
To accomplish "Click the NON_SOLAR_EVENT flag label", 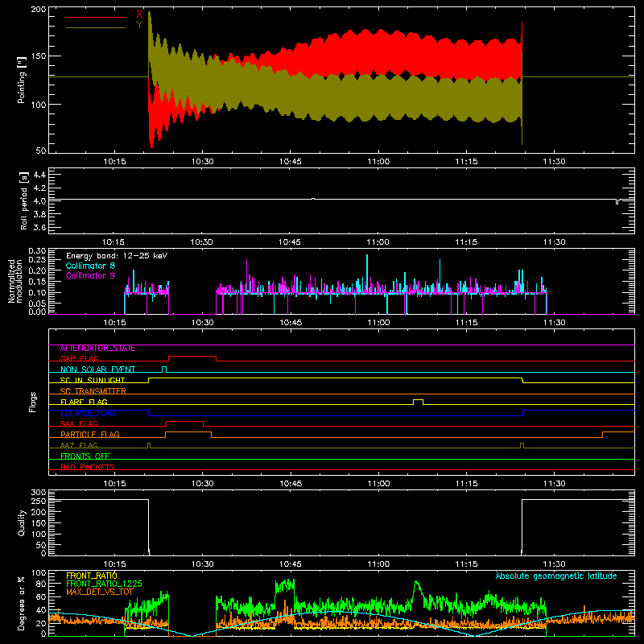I will (x=97, y=369).
